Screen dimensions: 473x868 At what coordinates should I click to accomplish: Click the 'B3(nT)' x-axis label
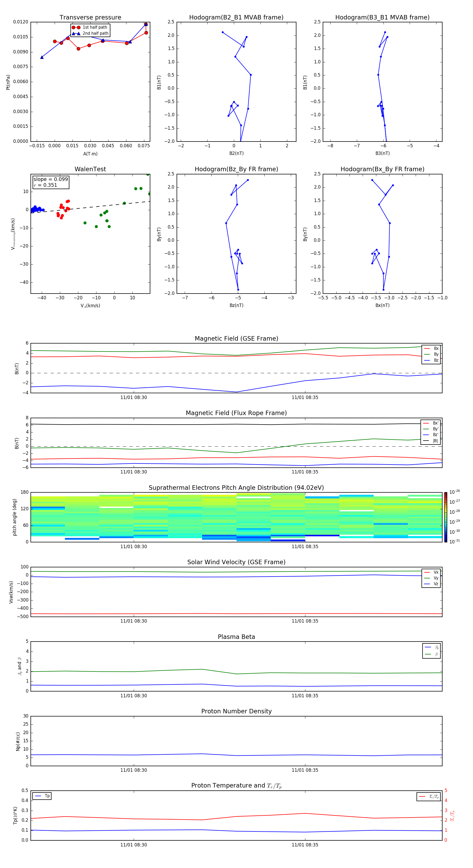point(382,153)
